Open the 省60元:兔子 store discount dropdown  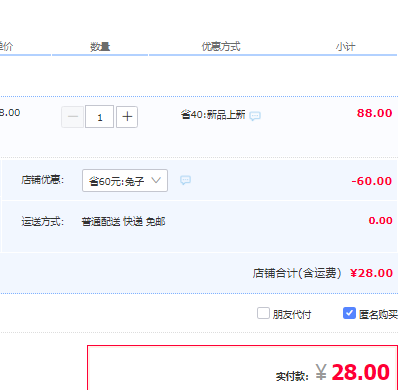coord(125,180)
